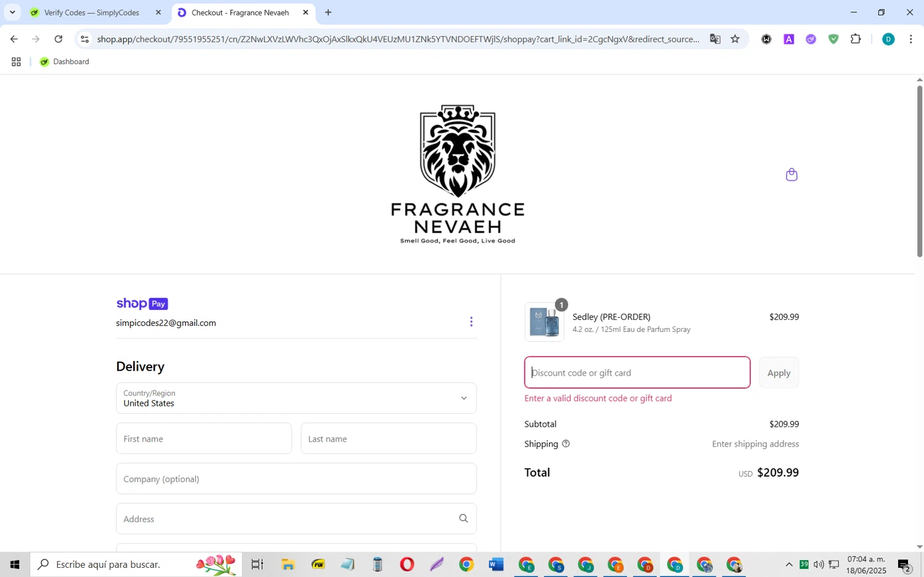
Task: Open the volume control in the tray
Action: pos(819,564)
